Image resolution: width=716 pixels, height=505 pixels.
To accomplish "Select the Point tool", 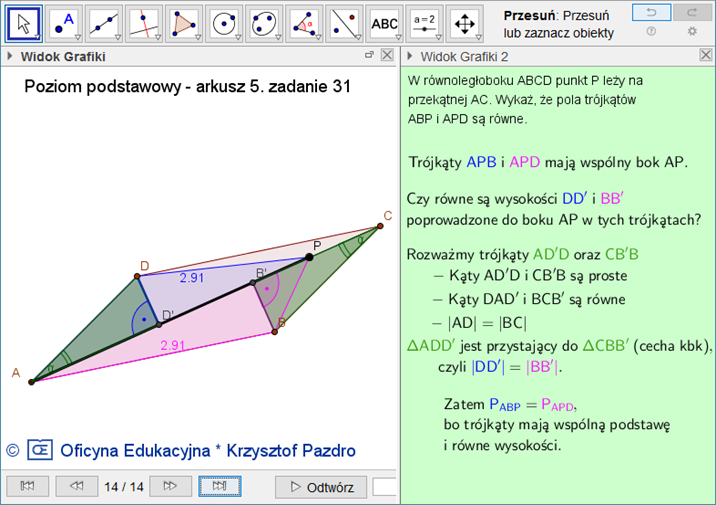I will [x=65, y=22].
